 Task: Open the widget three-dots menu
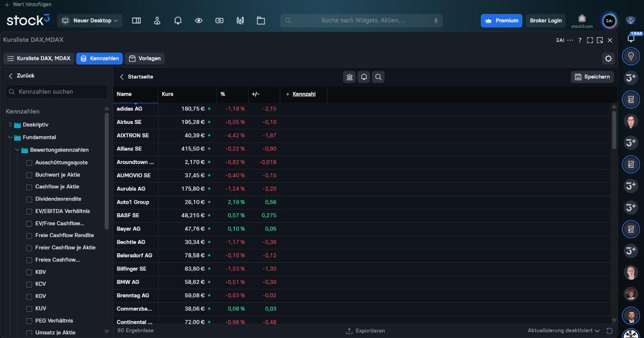(570, 40)
